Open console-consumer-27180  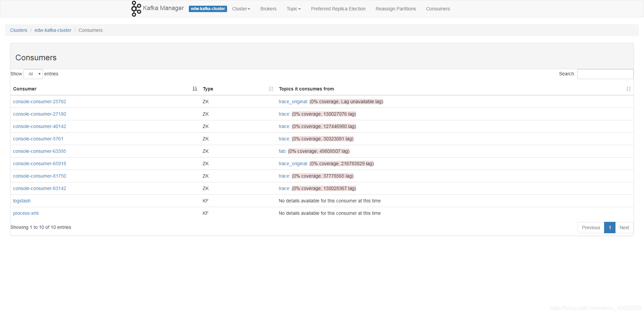coord(40,114)
